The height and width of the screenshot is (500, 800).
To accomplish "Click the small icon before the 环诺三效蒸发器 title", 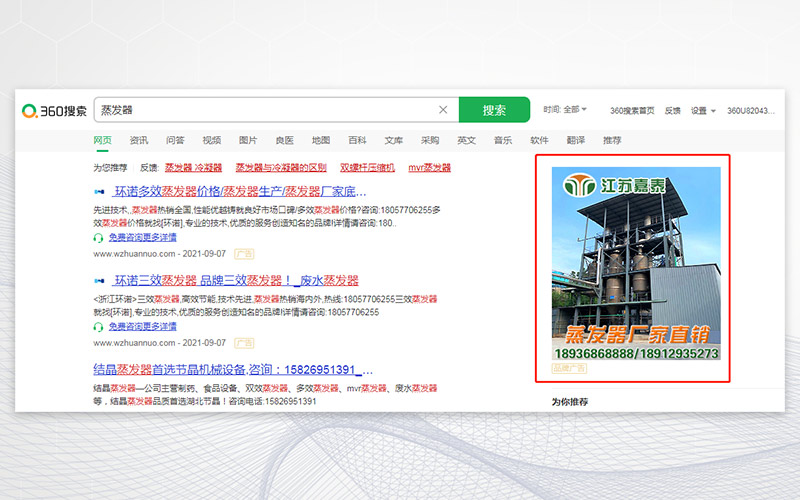I will click(x=99, y=281).
